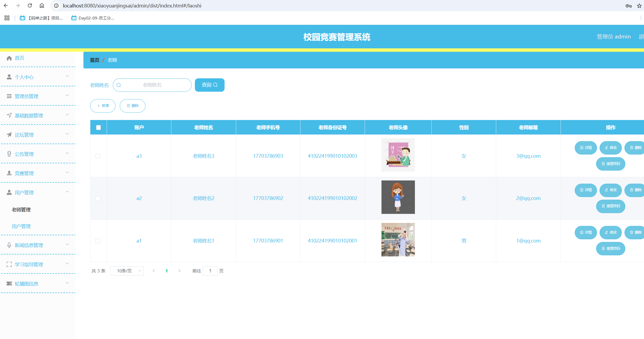The image size is (644, 339).
Task: Click the search icon inside 老师姓名 field
Action: point(119,85)
